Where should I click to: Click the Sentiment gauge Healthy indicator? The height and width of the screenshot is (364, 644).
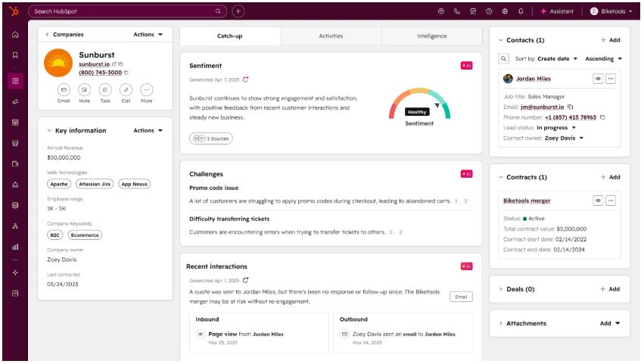[417, 112]
